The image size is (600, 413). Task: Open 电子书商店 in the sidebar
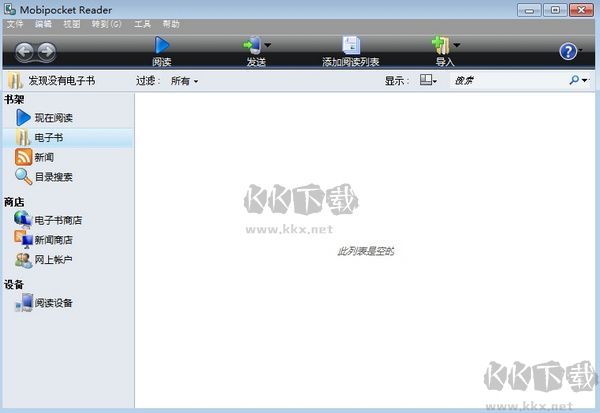tap(48, 220)
